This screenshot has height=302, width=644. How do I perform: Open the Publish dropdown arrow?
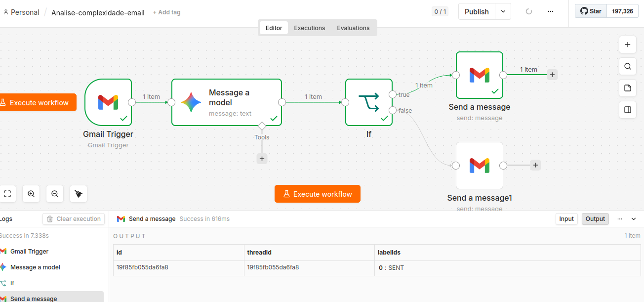(503, 11)
